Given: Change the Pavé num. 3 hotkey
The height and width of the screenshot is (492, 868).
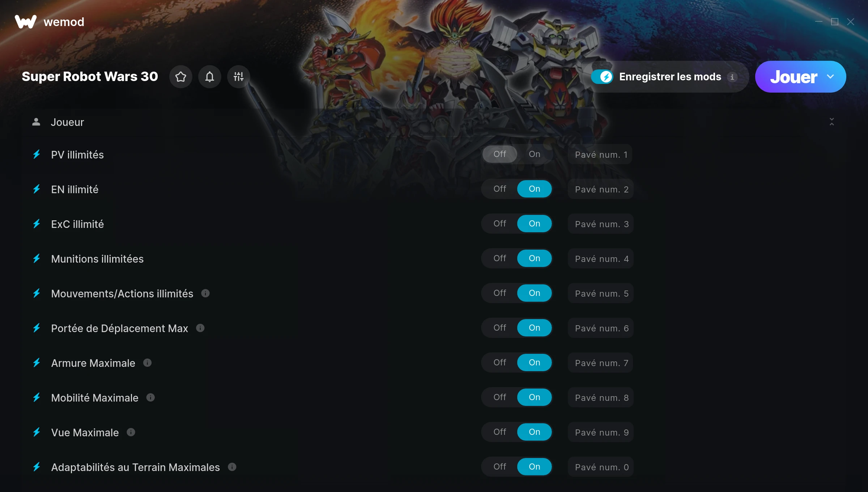Looking at the screenshot, I should [601, 224].
